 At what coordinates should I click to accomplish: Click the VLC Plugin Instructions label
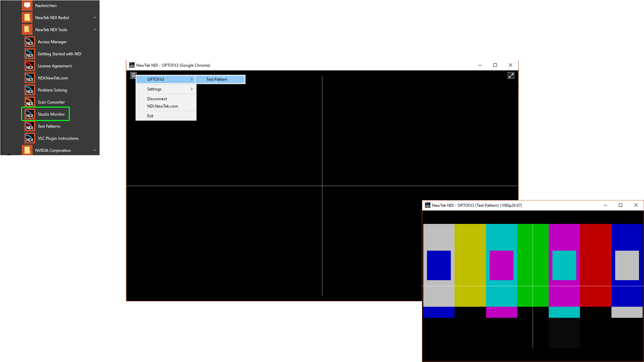tap(58, 138)
